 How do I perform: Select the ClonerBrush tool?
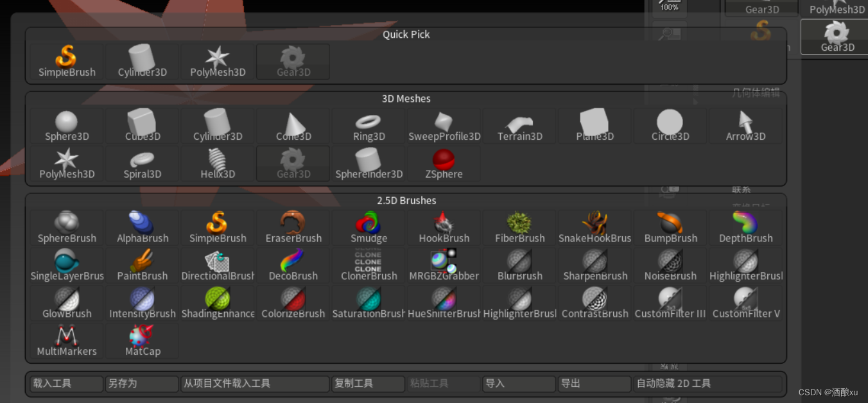369,266
